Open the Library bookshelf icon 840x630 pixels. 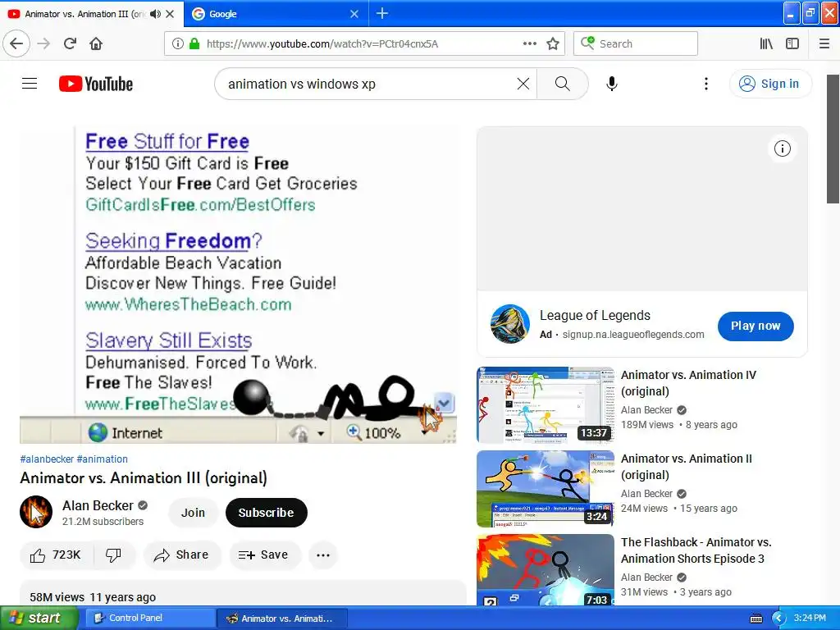tap(766, 43)
